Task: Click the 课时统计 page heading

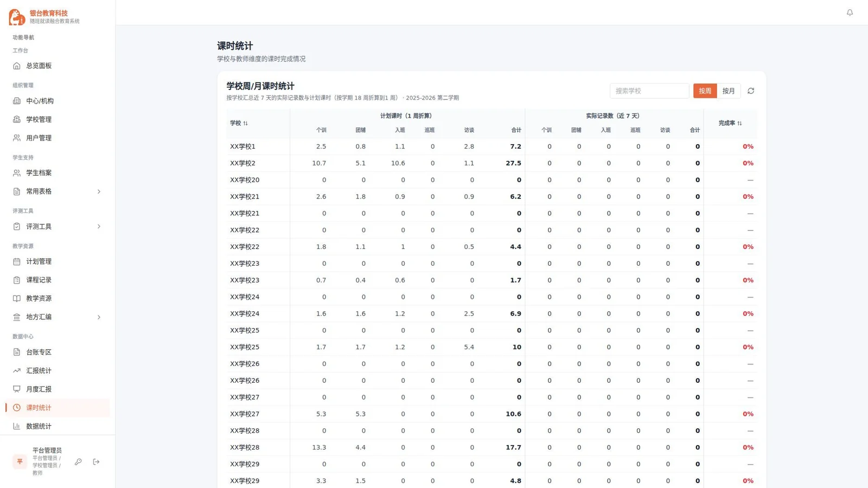Action: click(x=235, y=46)
